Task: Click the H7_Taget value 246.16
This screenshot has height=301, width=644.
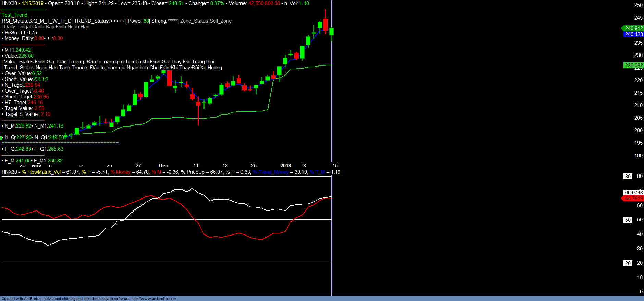Action: coord(35,103)
